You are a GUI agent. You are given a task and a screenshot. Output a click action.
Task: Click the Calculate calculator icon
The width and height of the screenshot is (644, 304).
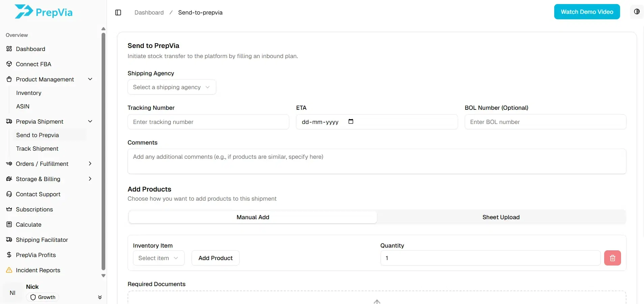[9, 224]
